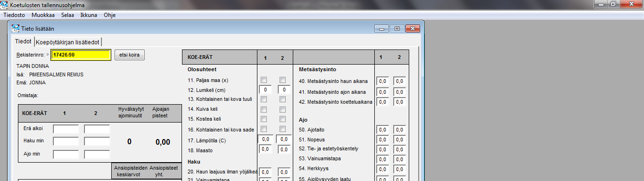Click Metsästysinto haun aikana erä 2 field
The width and height of the screenshot is (644, 181).
point(400,81)
